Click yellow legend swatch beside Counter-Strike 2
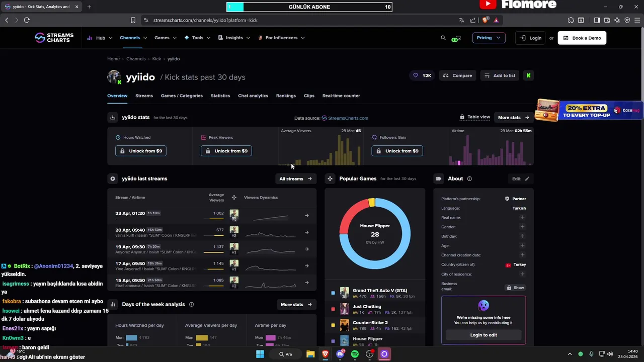This screenshot has height=362, width=644. pos(333,325)
